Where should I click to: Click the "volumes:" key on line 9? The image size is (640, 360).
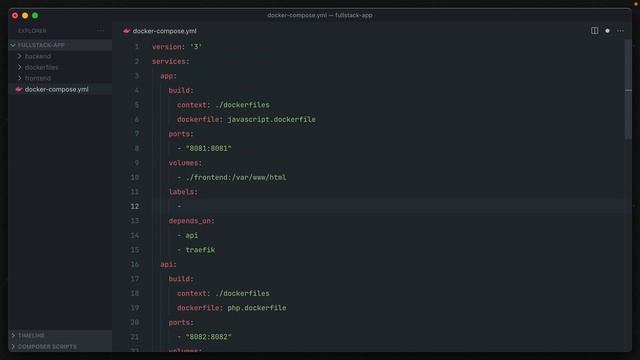click(185, 163)
